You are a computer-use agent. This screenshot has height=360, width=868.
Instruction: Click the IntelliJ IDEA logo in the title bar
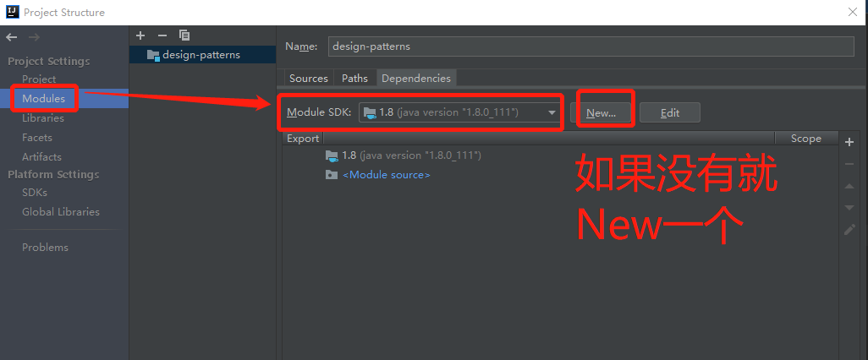click(12, 12)
